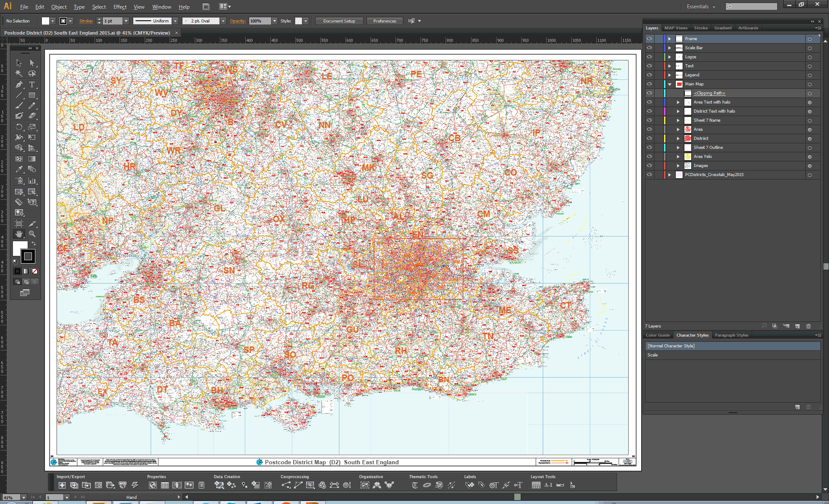The height and width of the screenshot is (504, 829).
Task: Select the Zoom tool
Action: pos(32,234)
